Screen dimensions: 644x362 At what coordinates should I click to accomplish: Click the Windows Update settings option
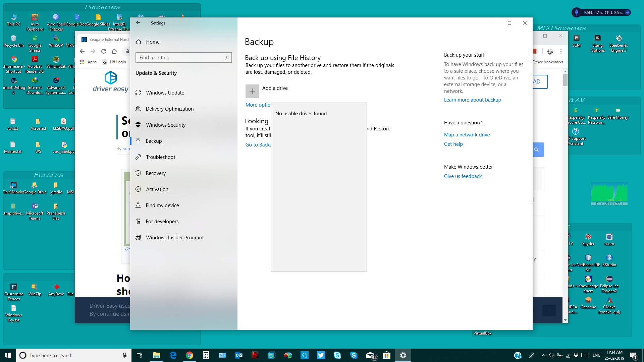[165, 93]
